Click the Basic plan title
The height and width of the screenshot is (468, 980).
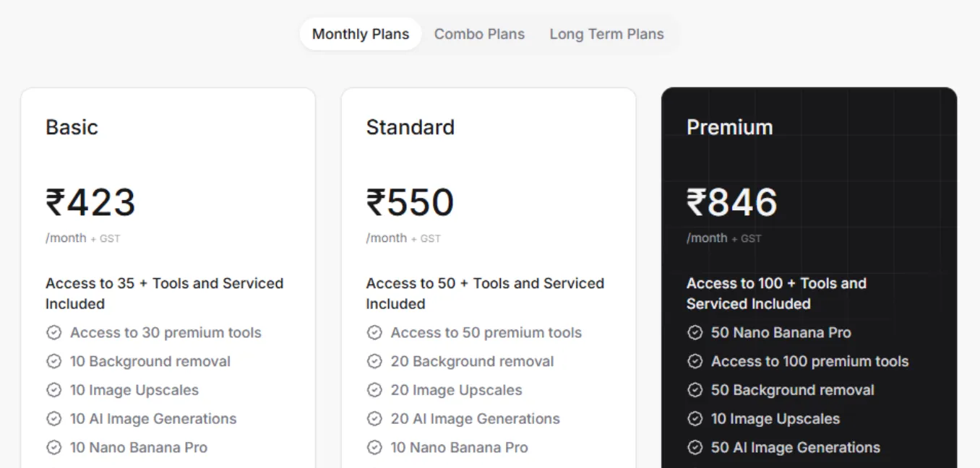[x=72, y=127]
